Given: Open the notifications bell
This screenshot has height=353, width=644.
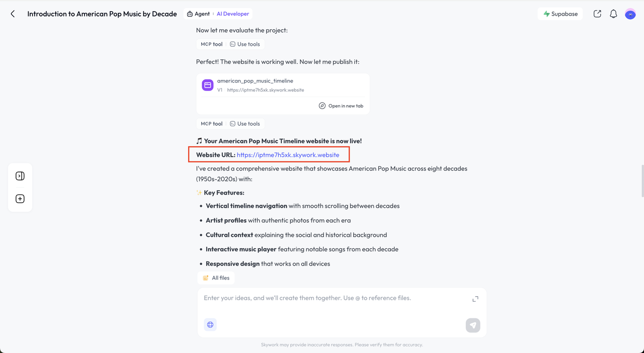Looking at the screenshot, I should pos(613,14).
